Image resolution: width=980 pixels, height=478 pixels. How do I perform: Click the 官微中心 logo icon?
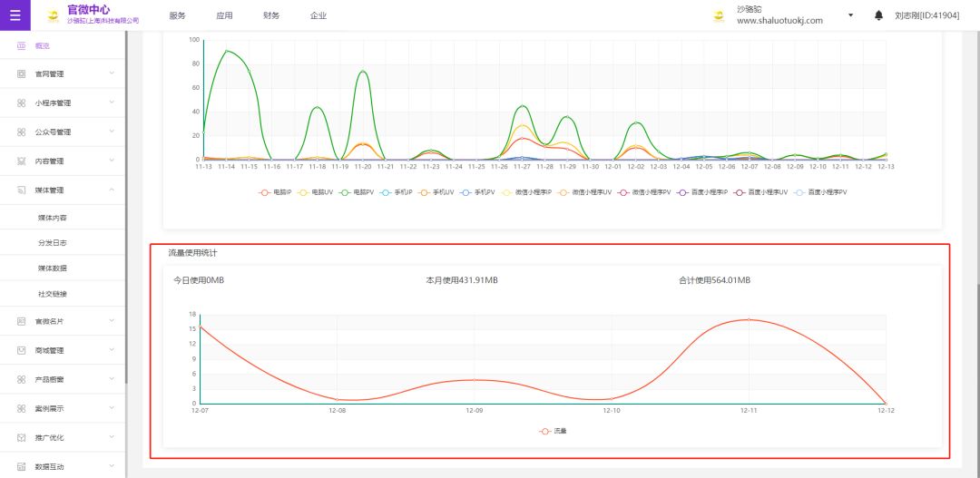54,15
